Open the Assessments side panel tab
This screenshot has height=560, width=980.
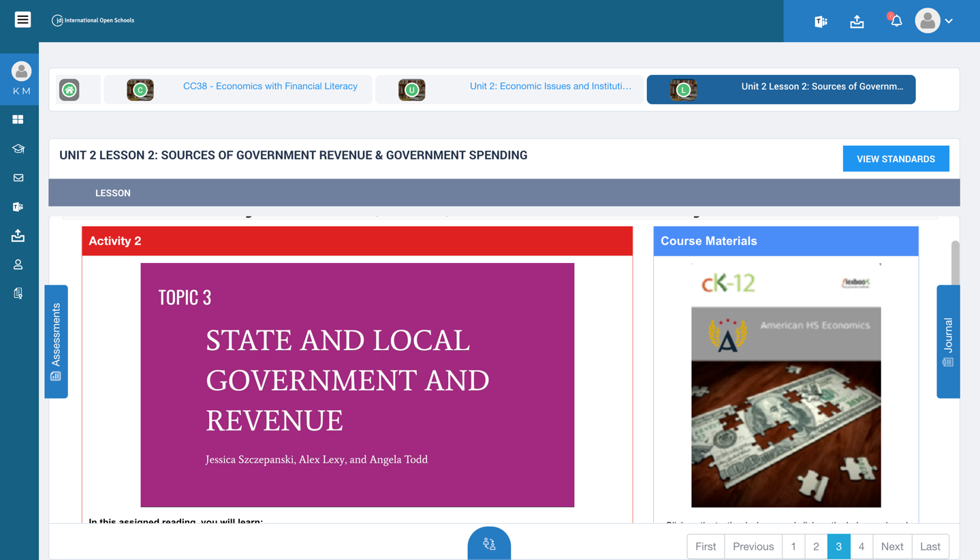point(57,341)
